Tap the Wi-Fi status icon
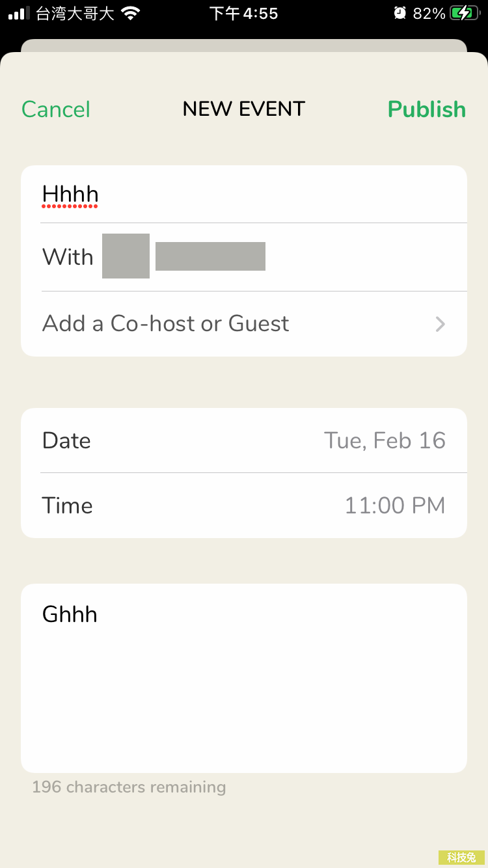This screenshot has width=488, height=868. 131,14
